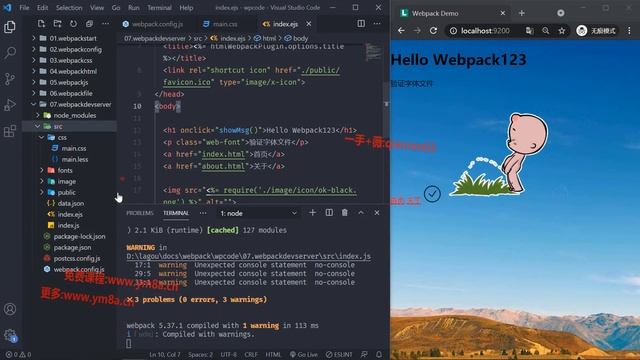Open Chrome's three-dot menu
The image size is (640, 360).
[x=629, y=31]
